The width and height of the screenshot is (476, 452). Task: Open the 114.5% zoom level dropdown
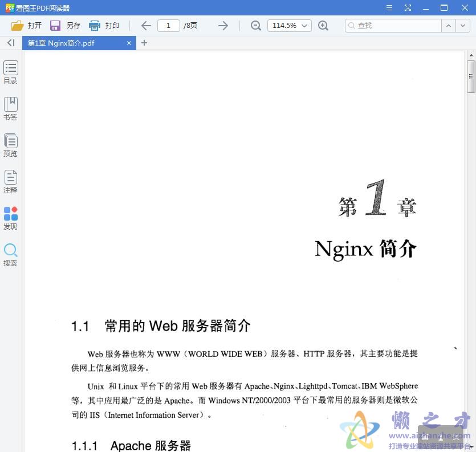(x=289, y=25)
